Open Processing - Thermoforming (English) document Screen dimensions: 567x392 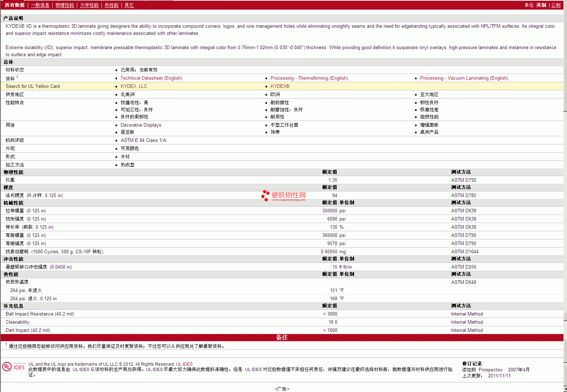tap(309, 78)
